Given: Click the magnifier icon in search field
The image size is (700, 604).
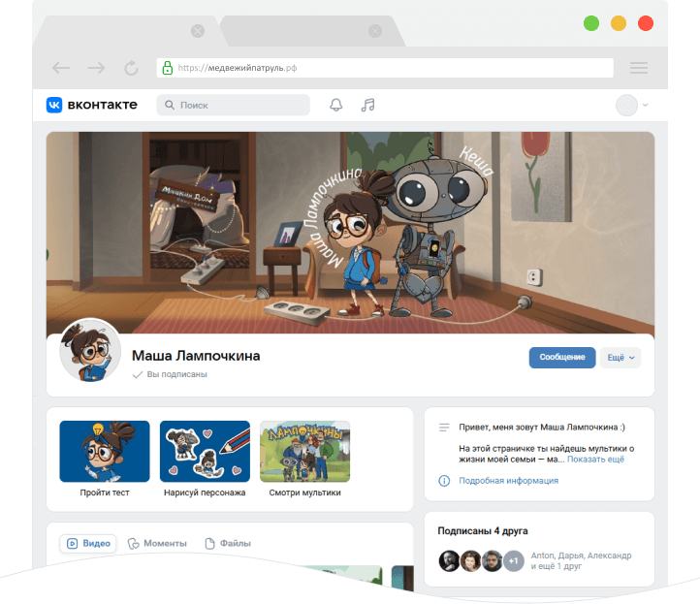Looking at the screenshot, I should [x=170, y=105].
